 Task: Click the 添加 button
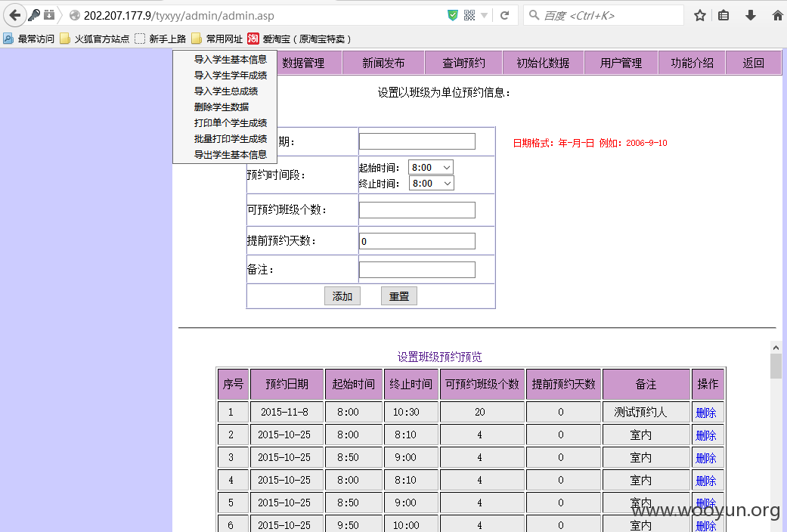click(x=342, y=296)
